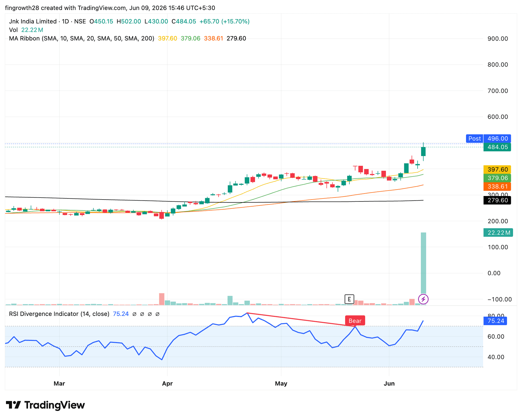
Task: Click the yellow 397.60 SMA 10 swatch
Action: pyautogui.click(x=497, y=169)
